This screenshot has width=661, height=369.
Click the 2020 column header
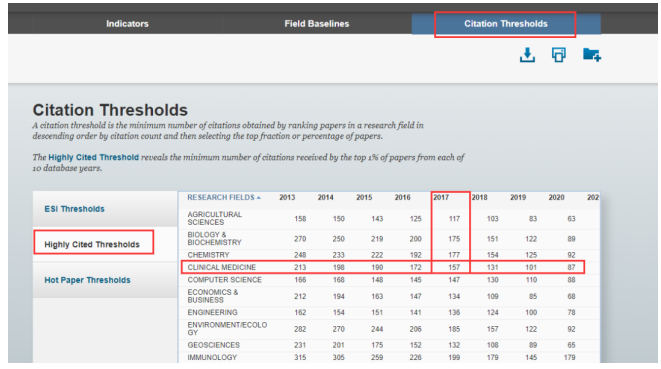pos(556,197)
